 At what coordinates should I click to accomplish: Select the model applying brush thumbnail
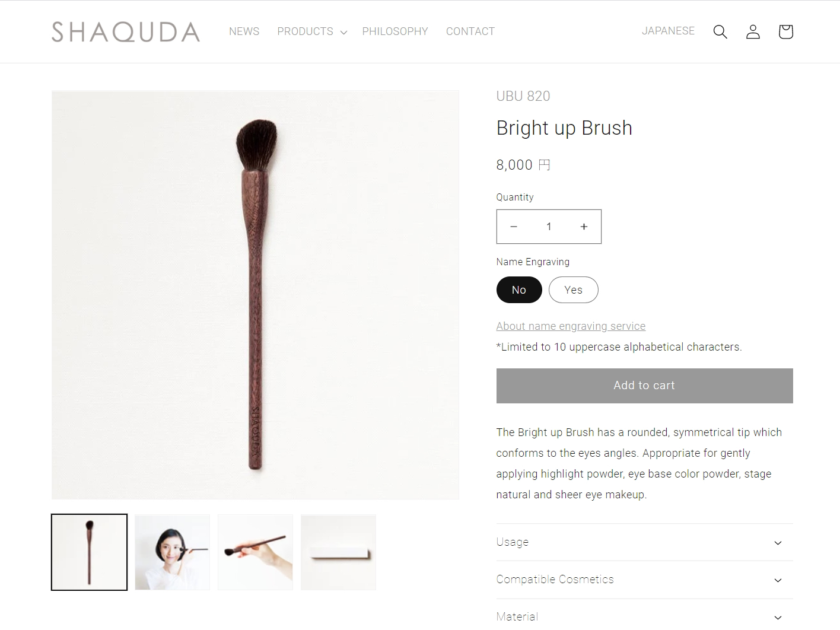[x=172, y=552]
